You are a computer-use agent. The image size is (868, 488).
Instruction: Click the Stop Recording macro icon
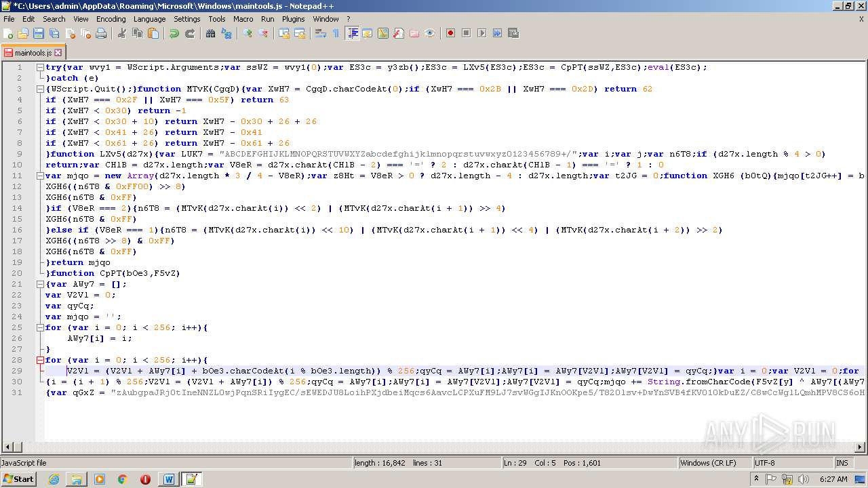467,33
